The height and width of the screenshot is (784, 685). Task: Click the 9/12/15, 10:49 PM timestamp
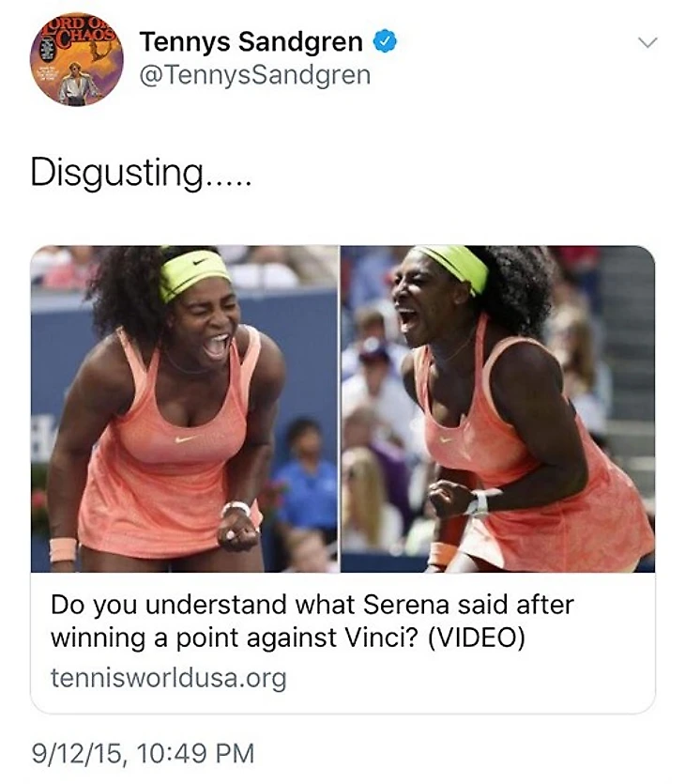point(143,753)
